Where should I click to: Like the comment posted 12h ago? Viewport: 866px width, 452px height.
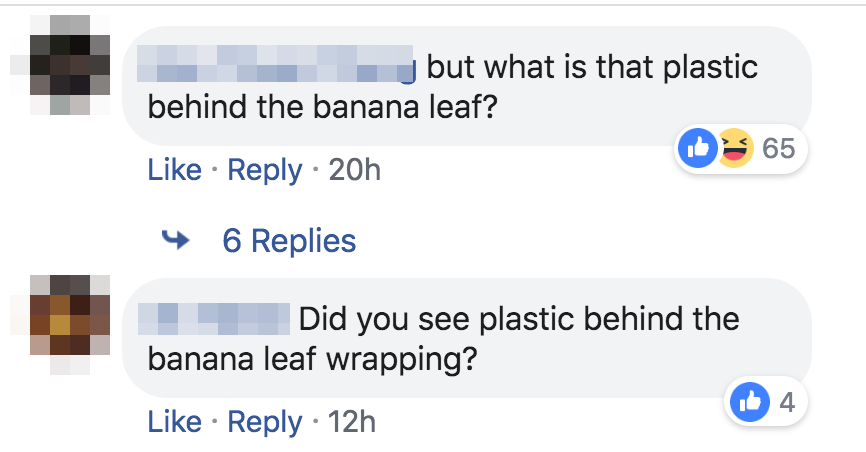click(175, 422)
